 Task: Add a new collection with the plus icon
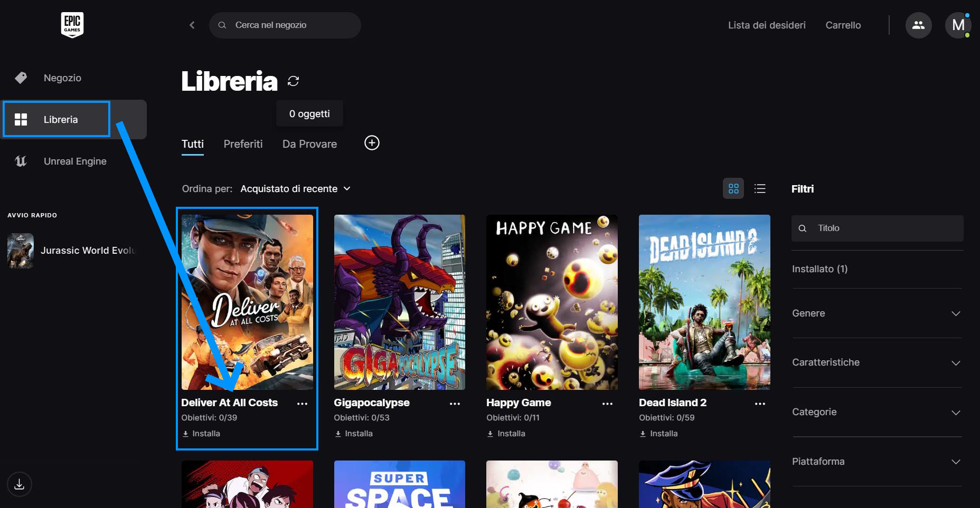pos(372,143)
